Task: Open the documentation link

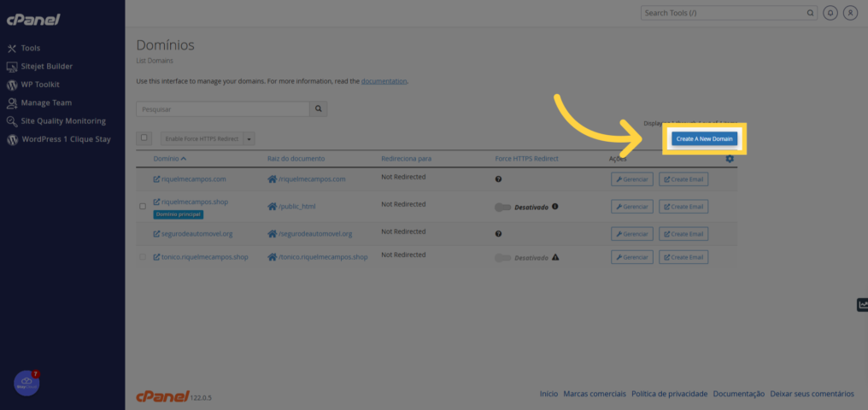Action: coord(384,81)
